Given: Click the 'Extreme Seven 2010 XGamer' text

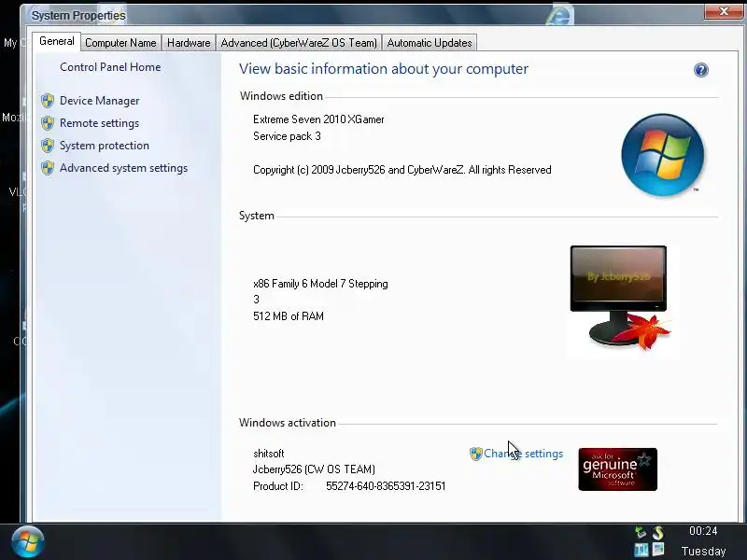Looking at the screenshot, I should (x=318, y=119).
